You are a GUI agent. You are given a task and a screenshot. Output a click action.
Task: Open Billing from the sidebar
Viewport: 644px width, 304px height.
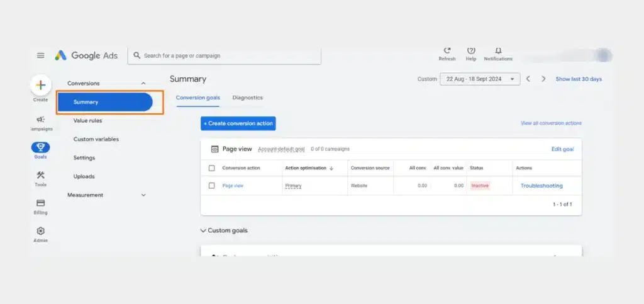pyautogui.click(x=41, y=206)
